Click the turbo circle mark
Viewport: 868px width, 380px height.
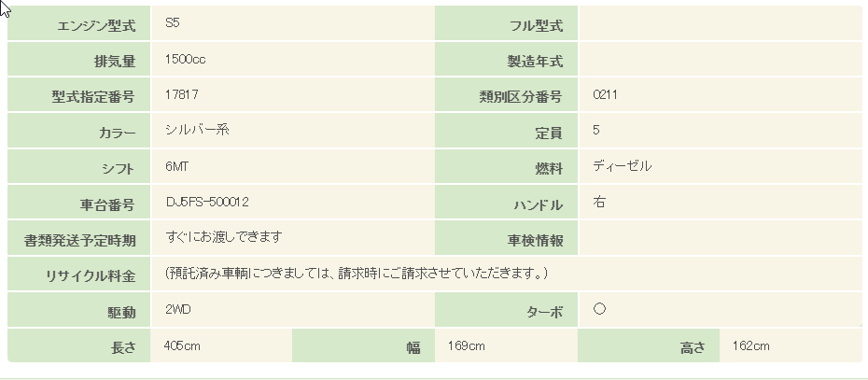click(600, 308)
